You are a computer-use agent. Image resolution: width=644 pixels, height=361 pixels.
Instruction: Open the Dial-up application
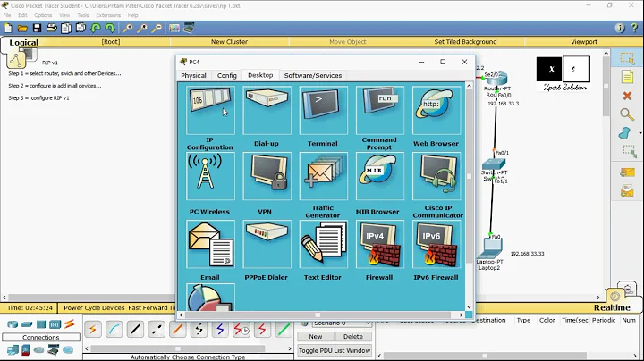click(x=267, y=110)
